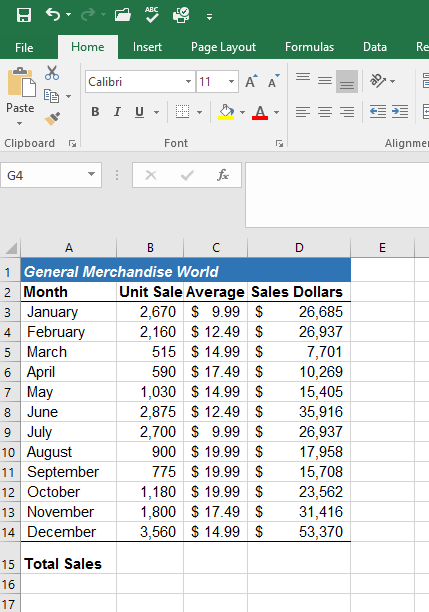Open the Clipboard dialog launcher

pyautogui.click(x=72, y=144)
